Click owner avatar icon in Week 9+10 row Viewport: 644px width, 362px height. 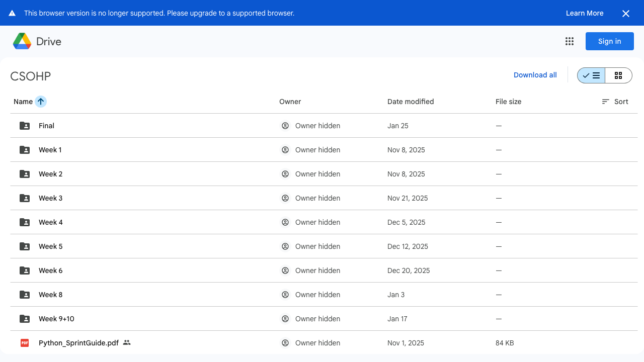click(x=285, y=319)
